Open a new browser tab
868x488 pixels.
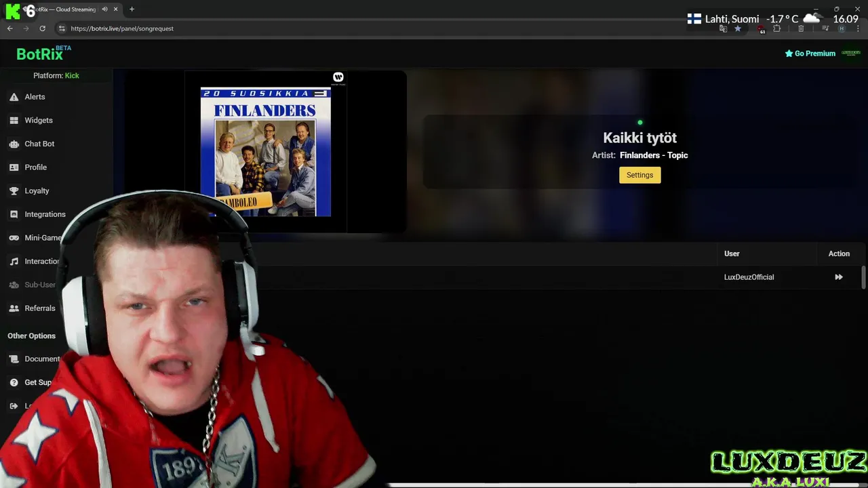click(x=132, y=9)
